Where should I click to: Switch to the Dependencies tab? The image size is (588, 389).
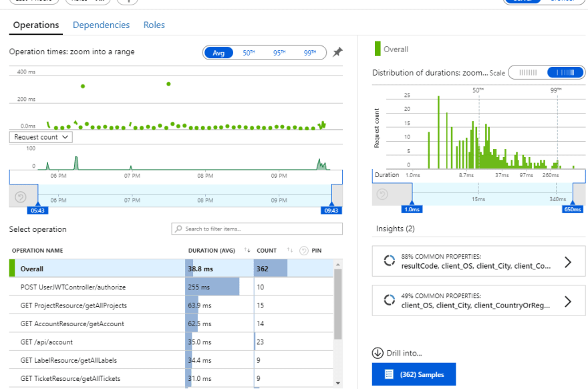pyautogui.click(x=102, y=25)
